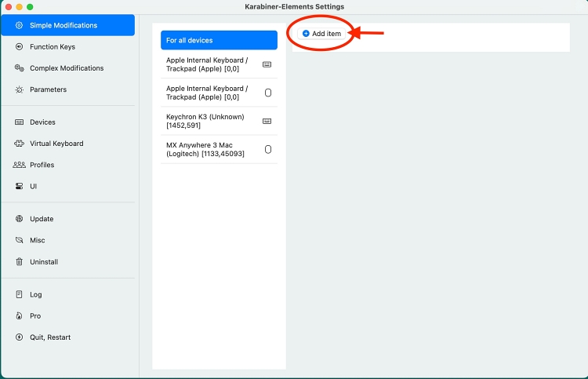The height and width of the screenshot is (379, 588).
Task: Click the Profiles people icon
Action: point(19,165)
